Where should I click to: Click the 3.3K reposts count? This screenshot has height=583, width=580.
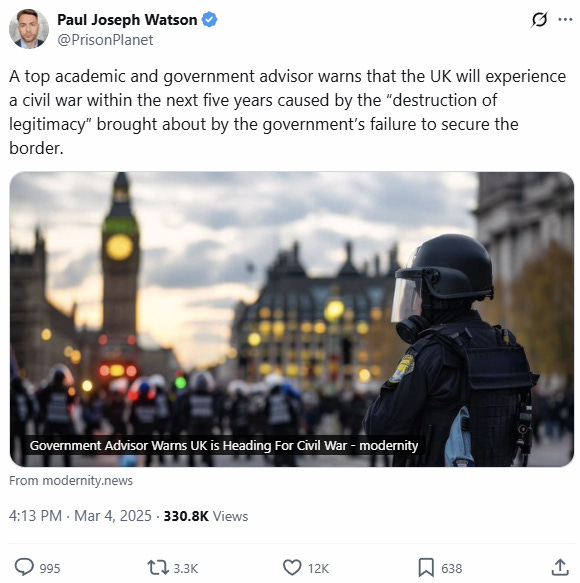(186, 568)
